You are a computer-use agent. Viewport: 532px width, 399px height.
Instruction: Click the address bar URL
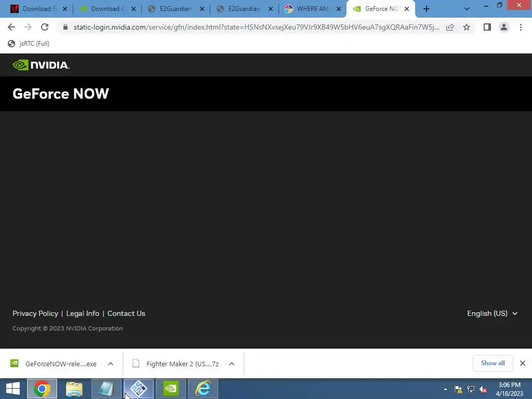(256, 27)
